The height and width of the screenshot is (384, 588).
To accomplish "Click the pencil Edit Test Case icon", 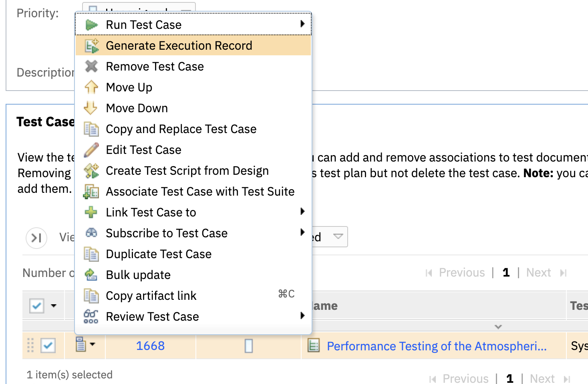I will tap(91, 150).
